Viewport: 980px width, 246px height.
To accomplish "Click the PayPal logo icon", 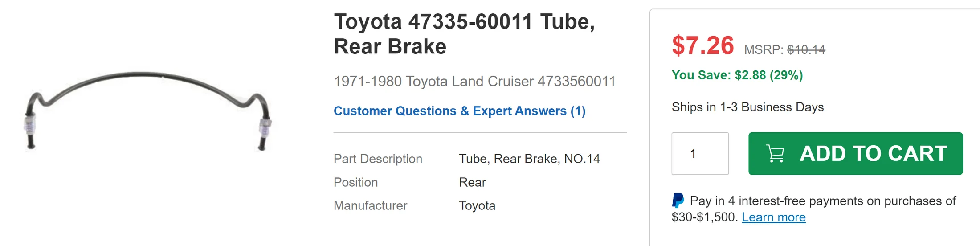I will coord(678,201).
